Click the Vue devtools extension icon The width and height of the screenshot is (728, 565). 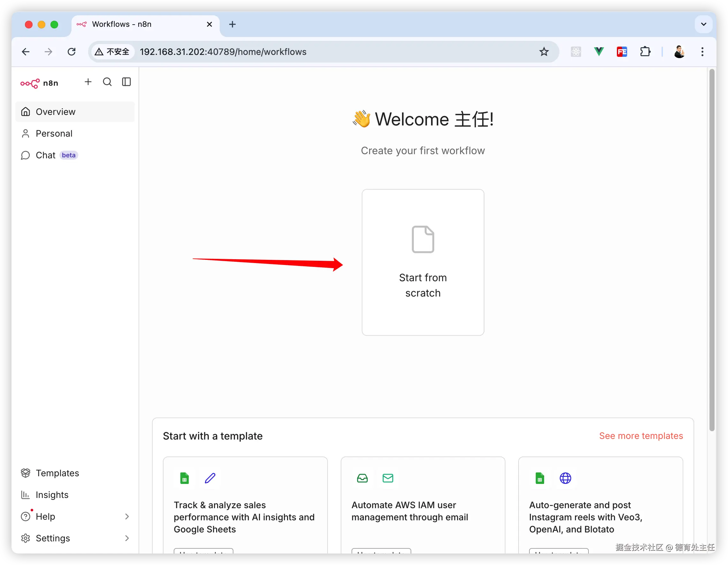[599, 52]
